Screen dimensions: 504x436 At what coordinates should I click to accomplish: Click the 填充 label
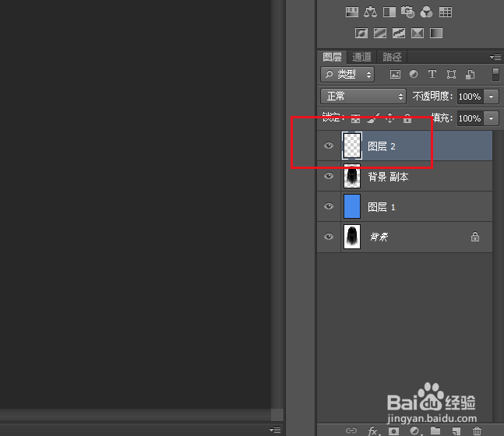tap(442, 118)
